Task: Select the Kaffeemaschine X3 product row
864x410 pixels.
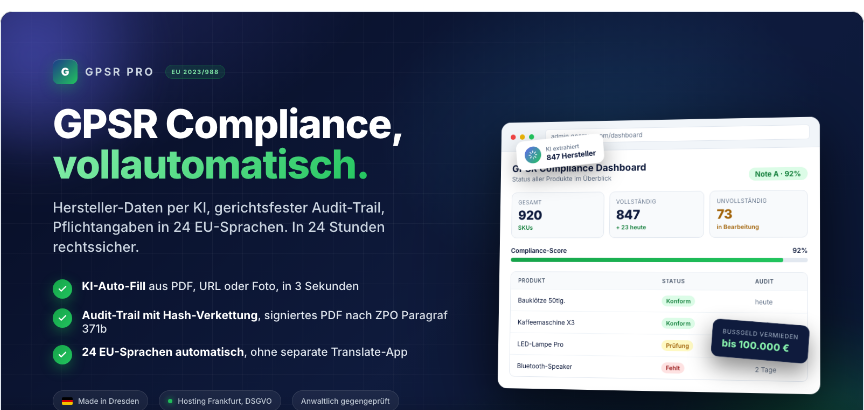Action: click(659, 322)
